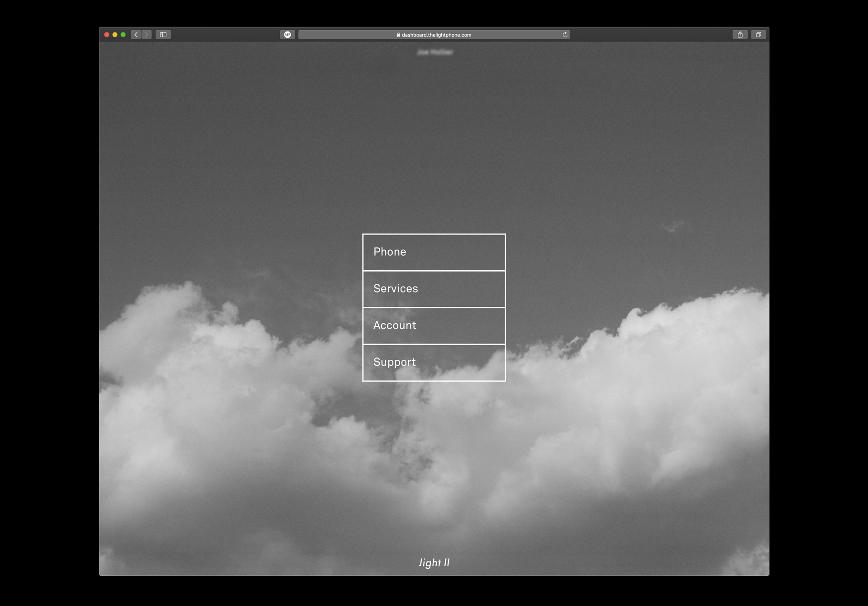This screenshot has width=868, height=606.
Task: Reload the dashboard page
Action: 565,35
